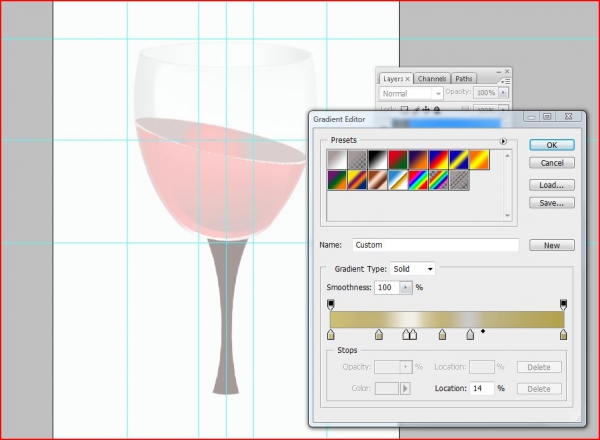The height and width of the screenshot is (440, 600).
Task: Select the second white color stop
Action: (x=413, y=335)
